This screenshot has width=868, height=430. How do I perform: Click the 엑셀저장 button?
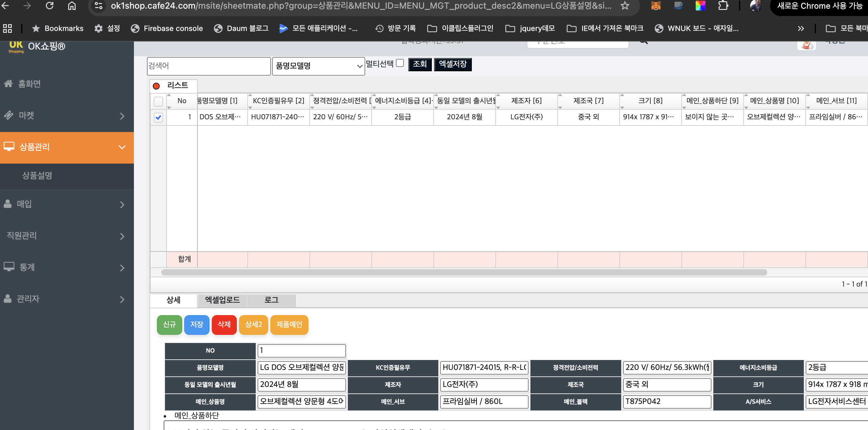[452, 64]
